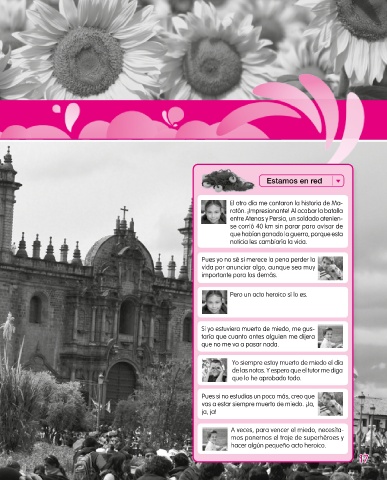The image size is (387, 480).
Task: Open the dropdown arrow beside "Estamos en red"
Action: tap(338, 181)
